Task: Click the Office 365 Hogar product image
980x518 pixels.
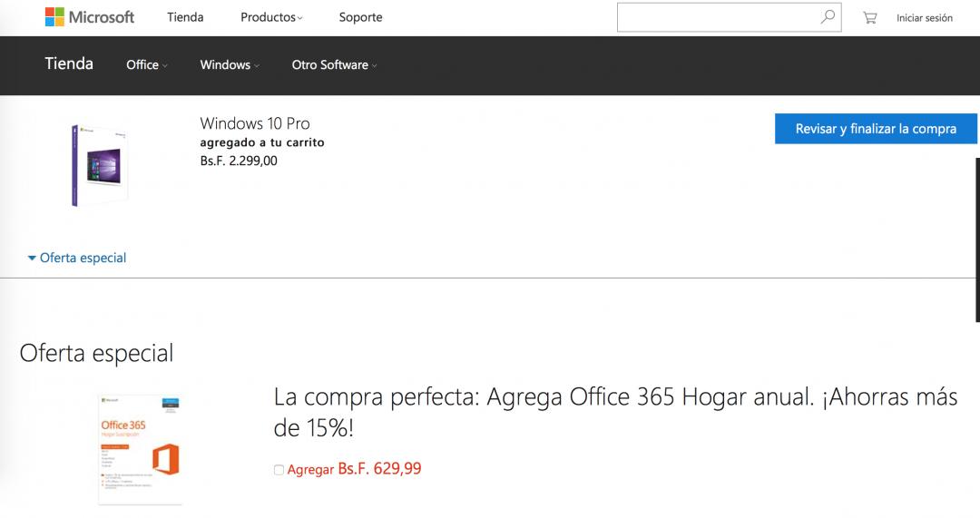Action: click(x=140, y=448)
